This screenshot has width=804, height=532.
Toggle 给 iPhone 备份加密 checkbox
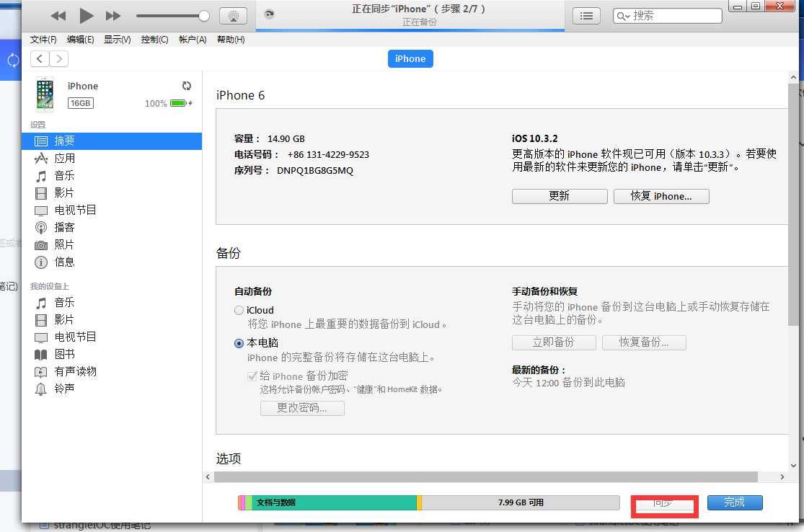click(x=252, y=376)
